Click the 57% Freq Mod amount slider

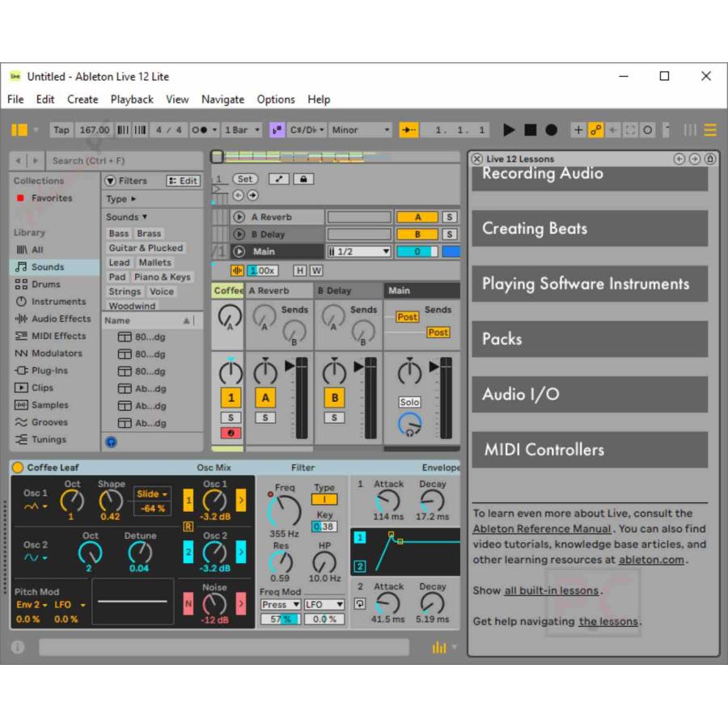click(x=280, y=619)
